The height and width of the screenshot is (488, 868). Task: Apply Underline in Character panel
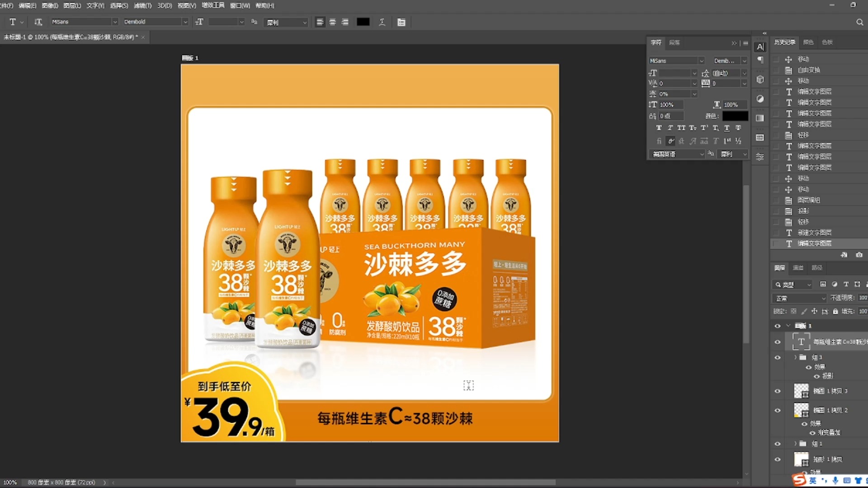726,128
